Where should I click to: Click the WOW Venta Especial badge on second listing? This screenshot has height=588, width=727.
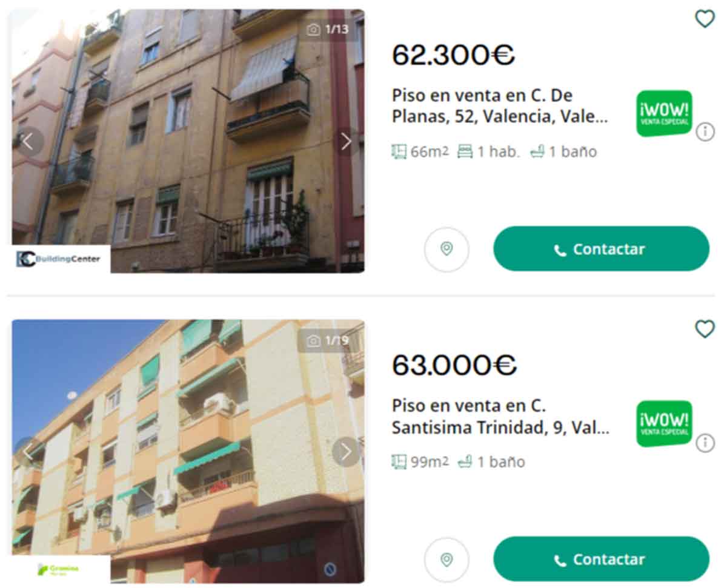point(664,424)
